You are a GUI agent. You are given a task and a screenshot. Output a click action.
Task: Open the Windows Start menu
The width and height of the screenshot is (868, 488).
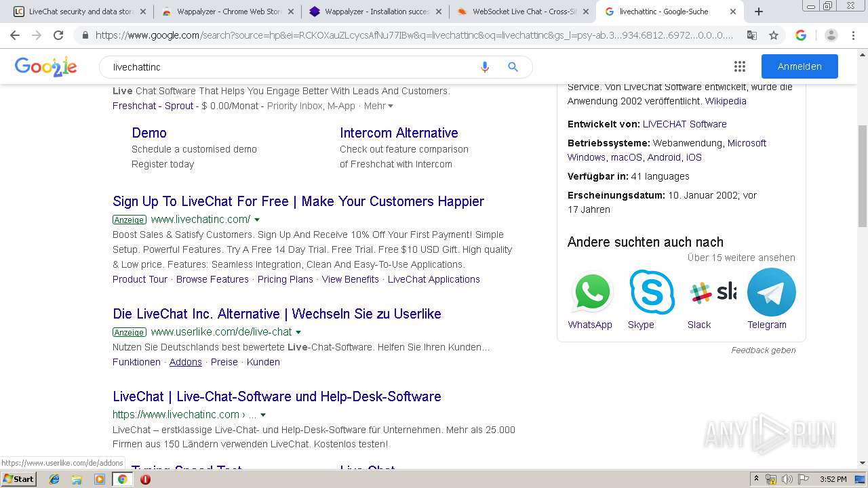click(19, 479)
